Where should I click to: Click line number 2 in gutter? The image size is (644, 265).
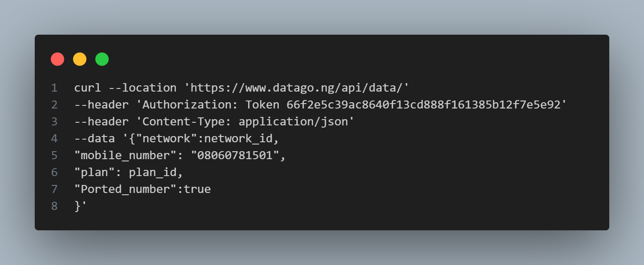point(54,105)
